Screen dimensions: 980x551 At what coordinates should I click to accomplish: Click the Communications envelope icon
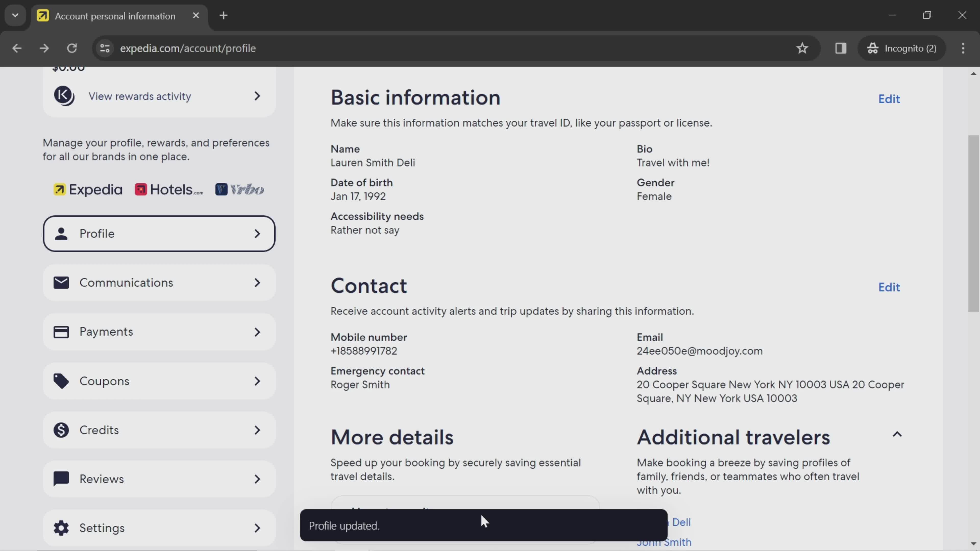(x=61, y=283)
